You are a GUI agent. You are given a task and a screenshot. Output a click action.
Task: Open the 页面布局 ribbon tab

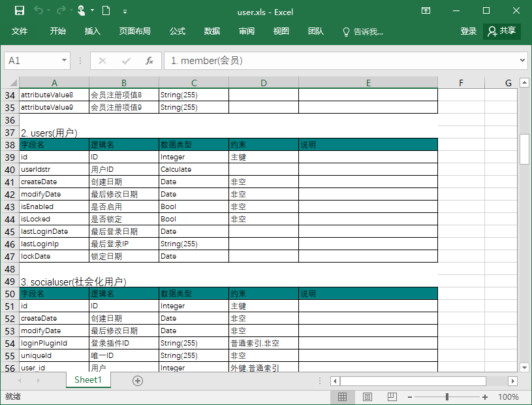134,31
